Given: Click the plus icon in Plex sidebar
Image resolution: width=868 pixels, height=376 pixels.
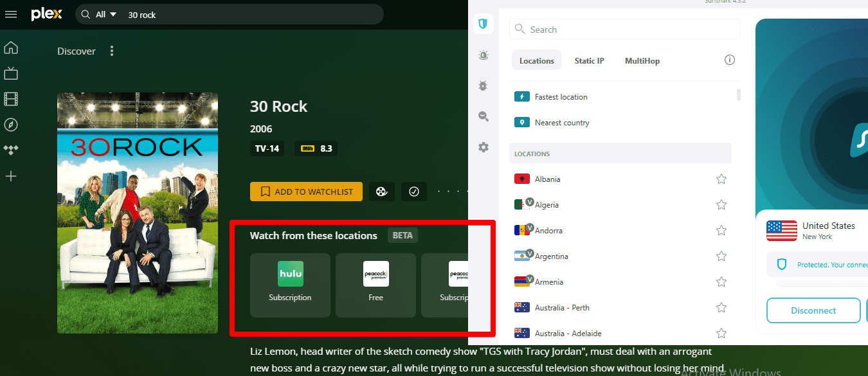Looking at the screenshot, I should 11,176.
